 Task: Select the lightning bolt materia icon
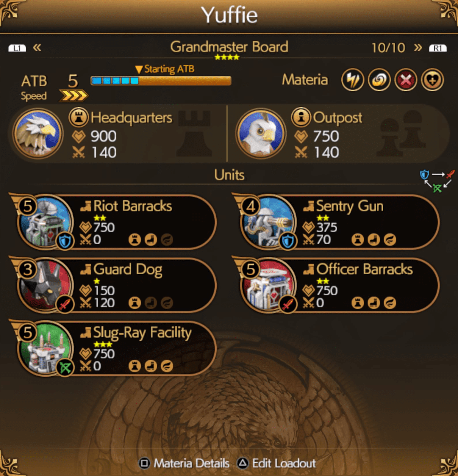click(353, 80)
